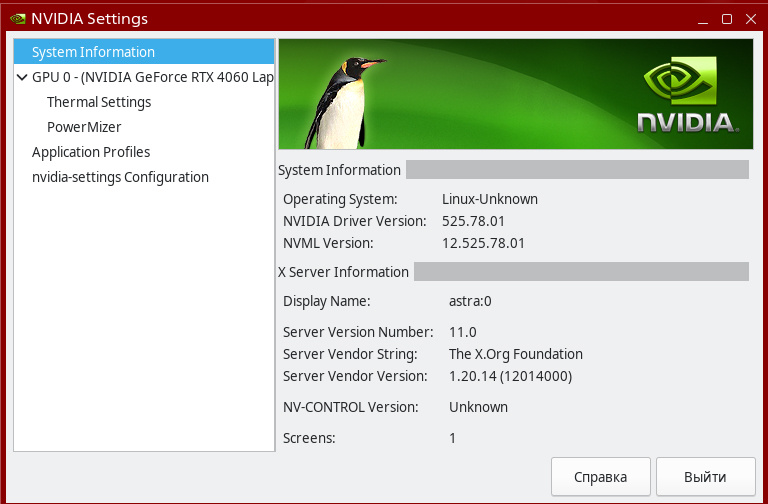Maximize the NVIDIA Settings window
Viewport: 768px width, 504px height.
coord(727,19)
